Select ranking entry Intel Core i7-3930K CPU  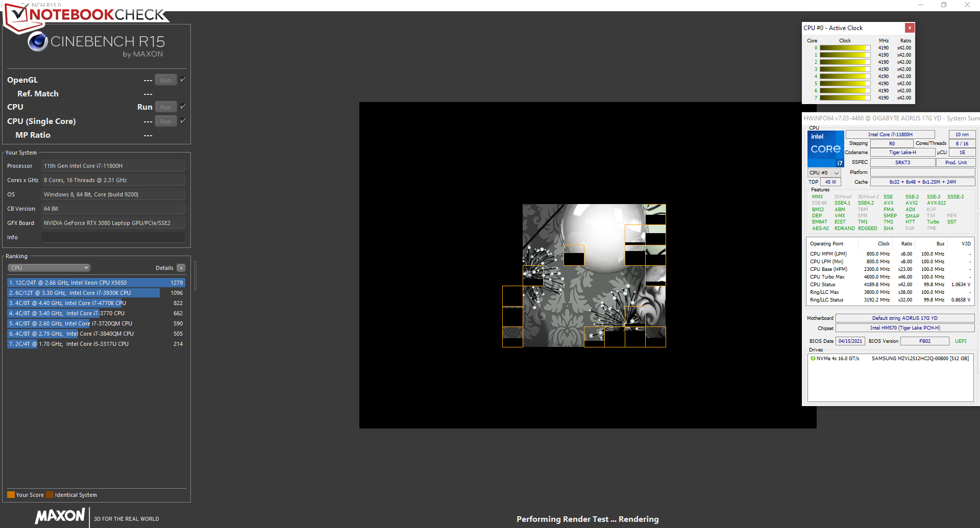[x=96, y=293]
